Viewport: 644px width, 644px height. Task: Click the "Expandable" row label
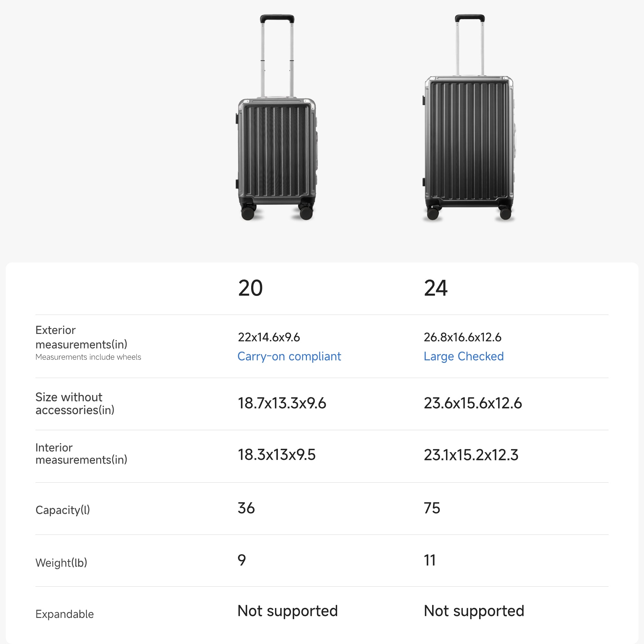(65, 614)
